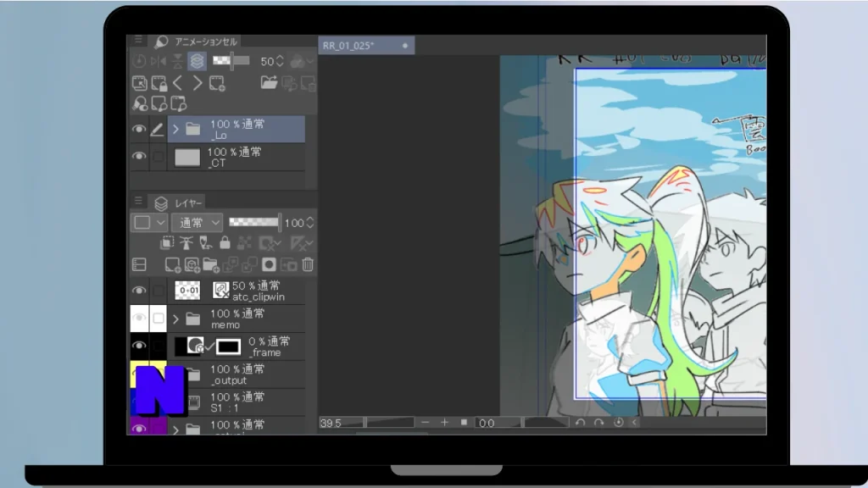Toggle edit checkbox on atc_clipwin layer
This screenshot has height=488, width=868.
click(159, 291)
